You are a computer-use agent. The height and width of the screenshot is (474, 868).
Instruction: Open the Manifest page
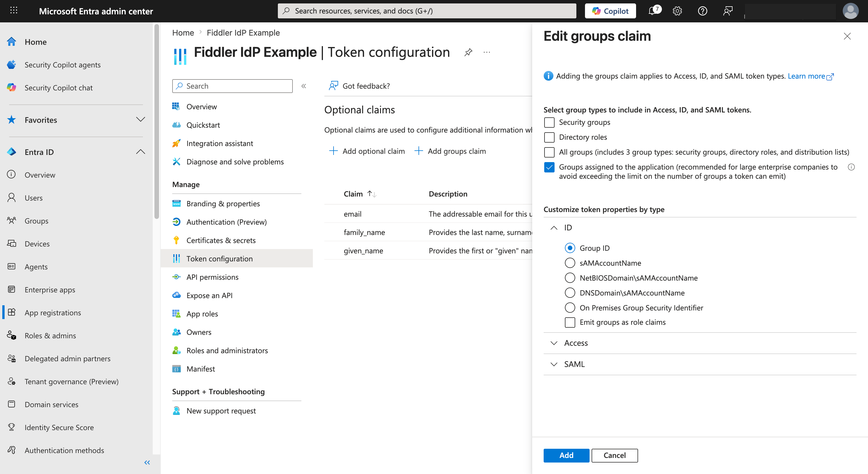point(200,369)
